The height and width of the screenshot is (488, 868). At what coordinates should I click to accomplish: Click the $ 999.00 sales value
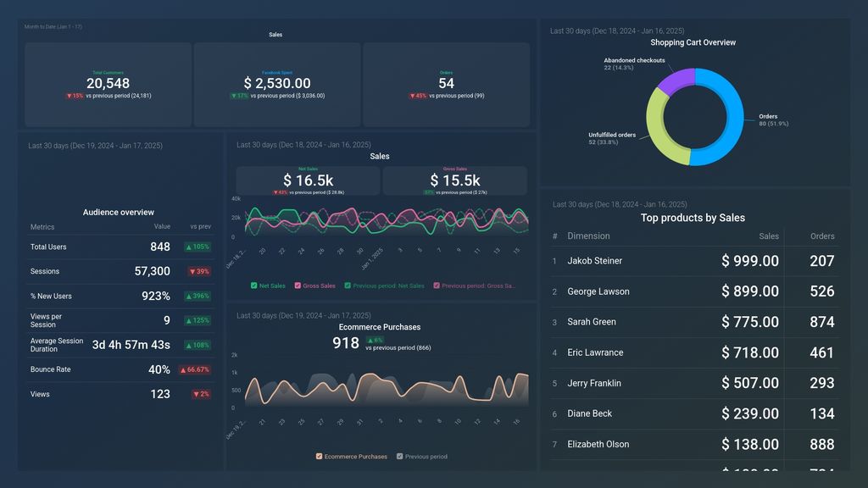[750, 261]
